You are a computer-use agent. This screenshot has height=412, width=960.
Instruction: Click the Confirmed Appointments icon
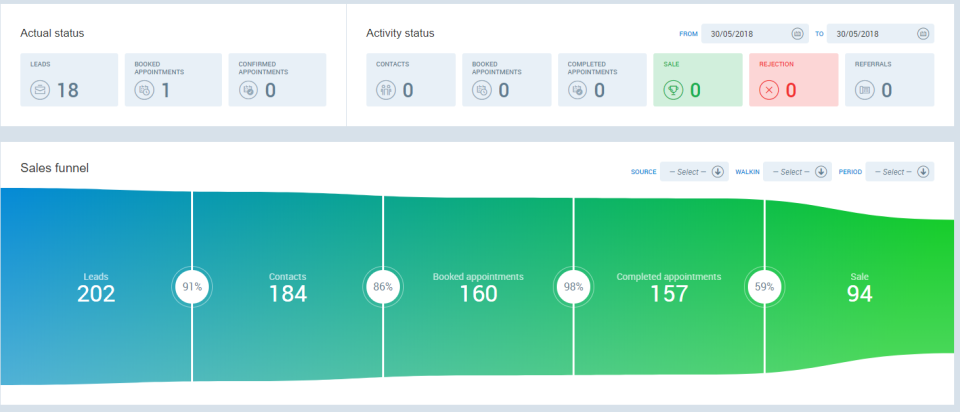(248, 90)
